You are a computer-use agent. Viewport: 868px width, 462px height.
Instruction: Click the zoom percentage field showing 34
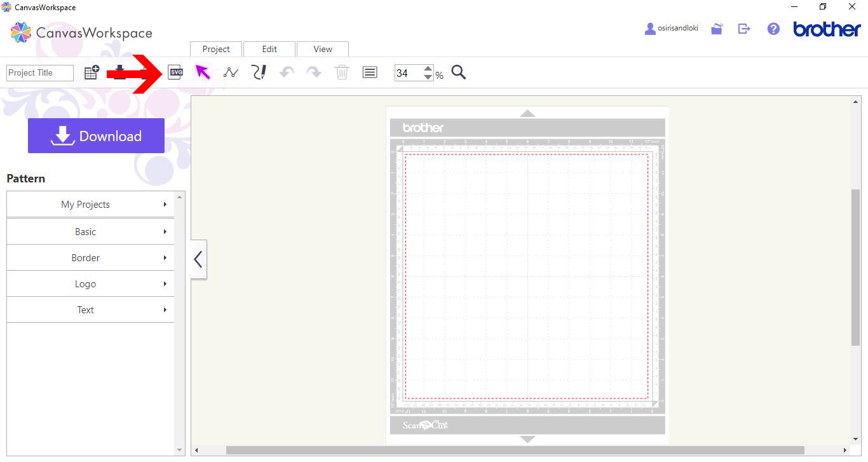[409, 73]
